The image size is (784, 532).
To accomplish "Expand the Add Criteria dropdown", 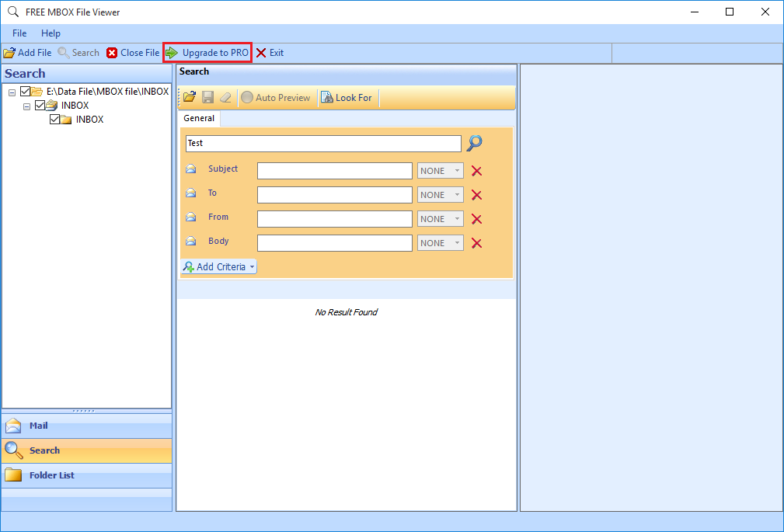I will [x=219, y=267].
